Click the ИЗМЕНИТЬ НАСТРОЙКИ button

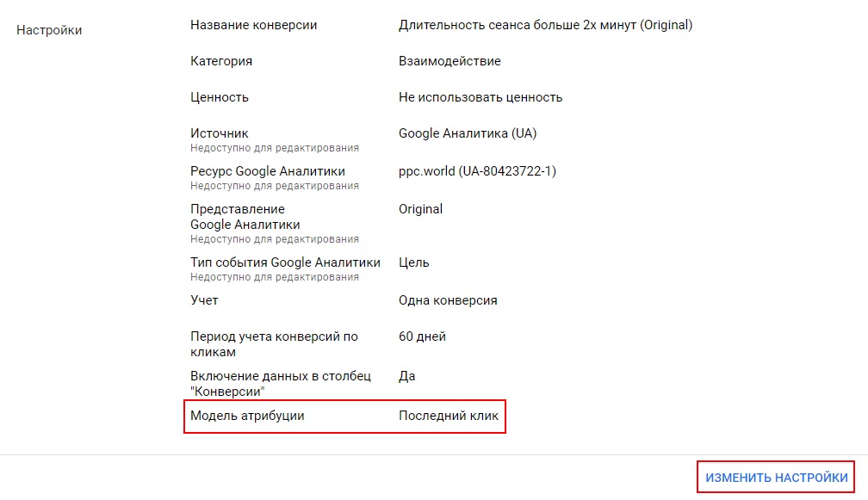[777, 478]
